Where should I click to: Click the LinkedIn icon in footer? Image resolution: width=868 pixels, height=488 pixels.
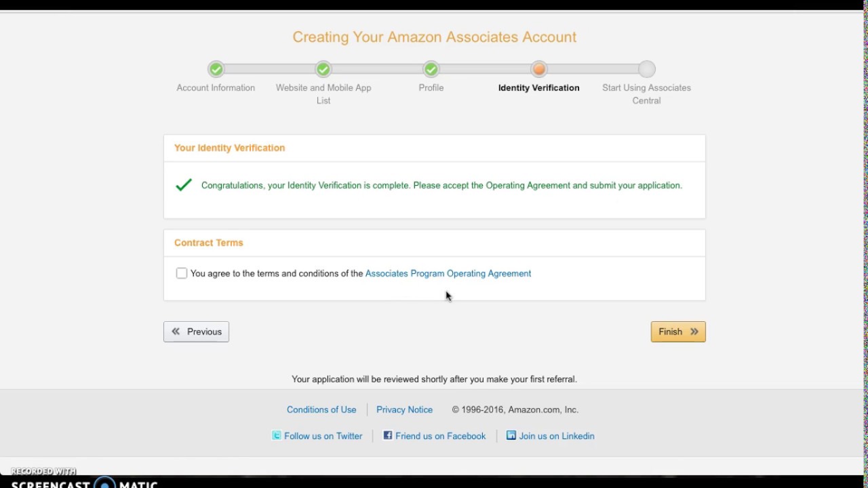511,436
